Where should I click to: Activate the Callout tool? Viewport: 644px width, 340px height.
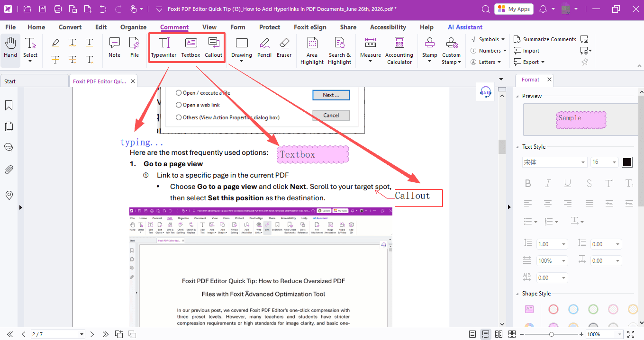point(214,48)
